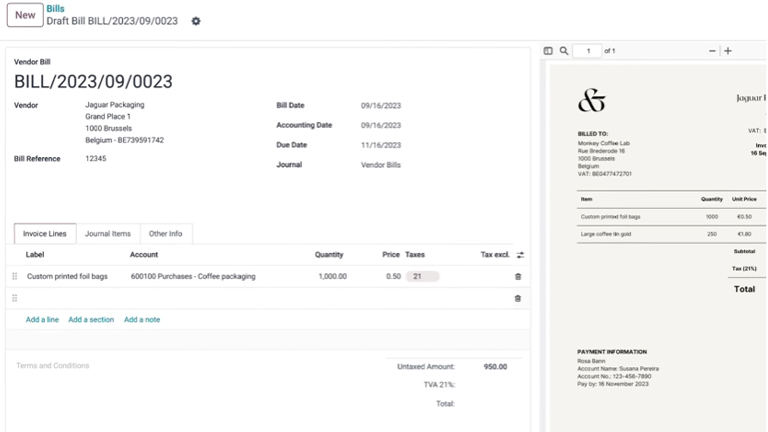This screenshot has width=768, height=432.
Task: Click Add a section link
Action: point(91,320)
